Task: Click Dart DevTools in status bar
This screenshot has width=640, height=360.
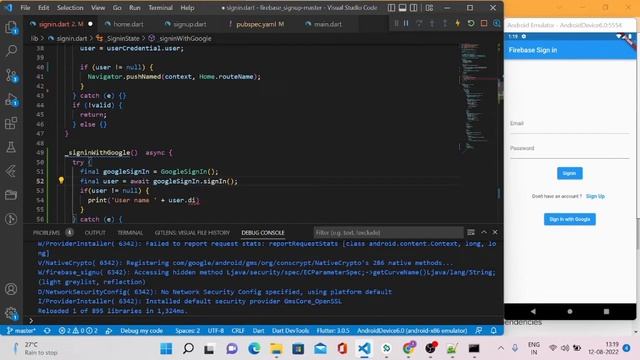Action: pos(290,331)
